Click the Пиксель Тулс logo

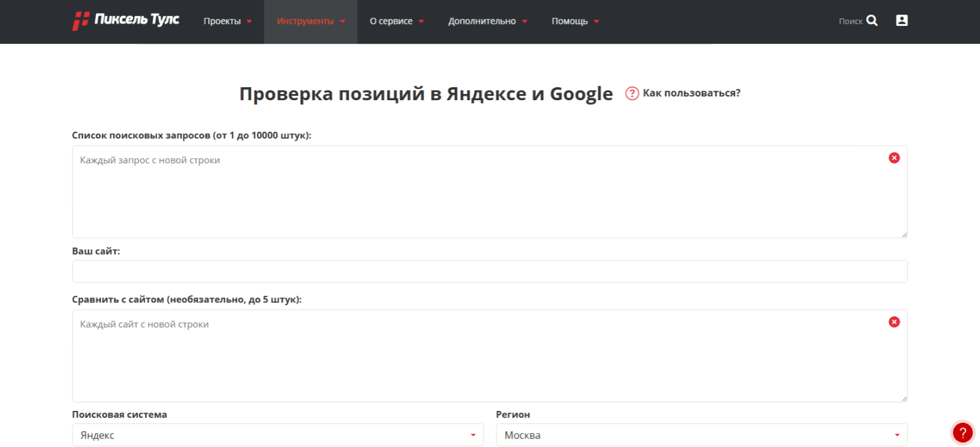[x=126, y=20]
